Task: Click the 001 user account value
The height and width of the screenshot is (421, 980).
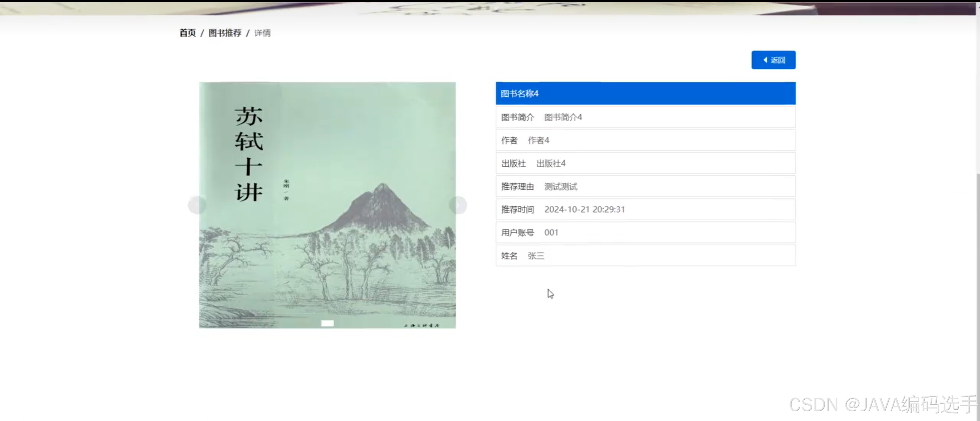Action: click(x=551, y=233)
